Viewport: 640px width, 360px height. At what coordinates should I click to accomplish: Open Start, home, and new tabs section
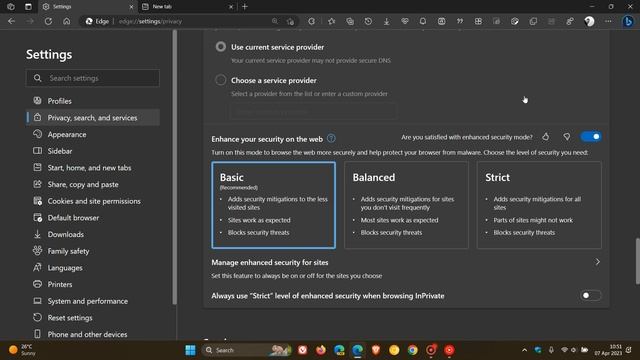click(x=93, y=168)
